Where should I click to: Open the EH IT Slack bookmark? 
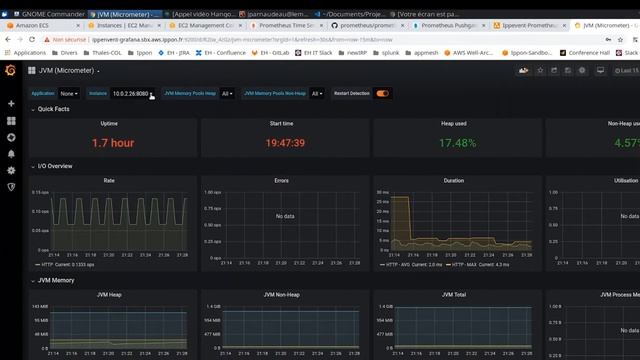tap(314, 53)
